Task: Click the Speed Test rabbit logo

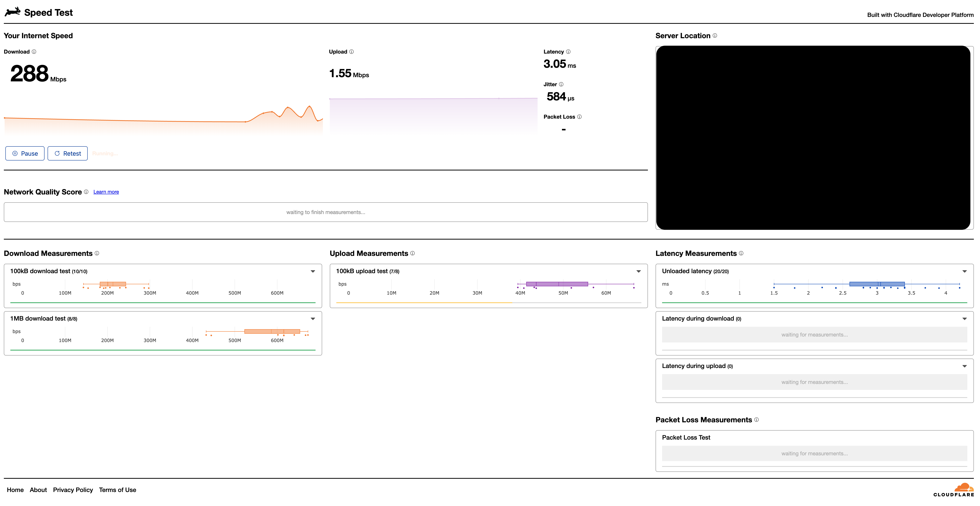Action: [x=12, y=12]
